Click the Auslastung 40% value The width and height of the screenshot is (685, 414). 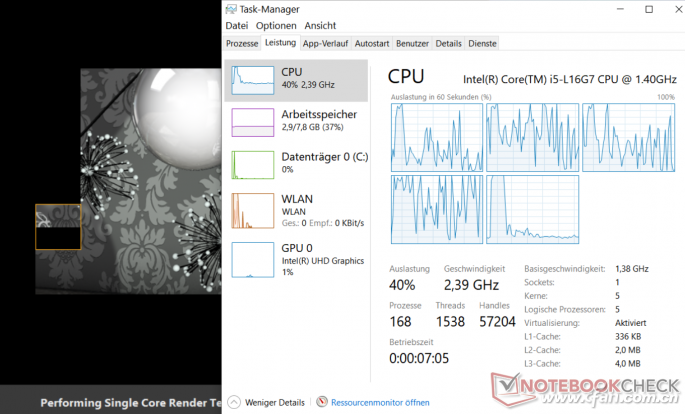point(402,285)
